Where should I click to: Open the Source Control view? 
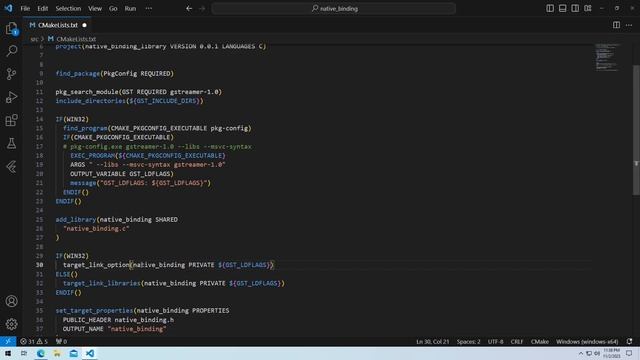[x=11, y=74]
